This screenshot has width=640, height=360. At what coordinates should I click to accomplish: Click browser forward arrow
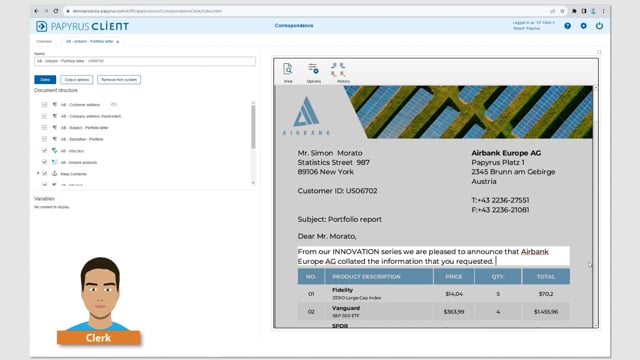click(46, 11)
